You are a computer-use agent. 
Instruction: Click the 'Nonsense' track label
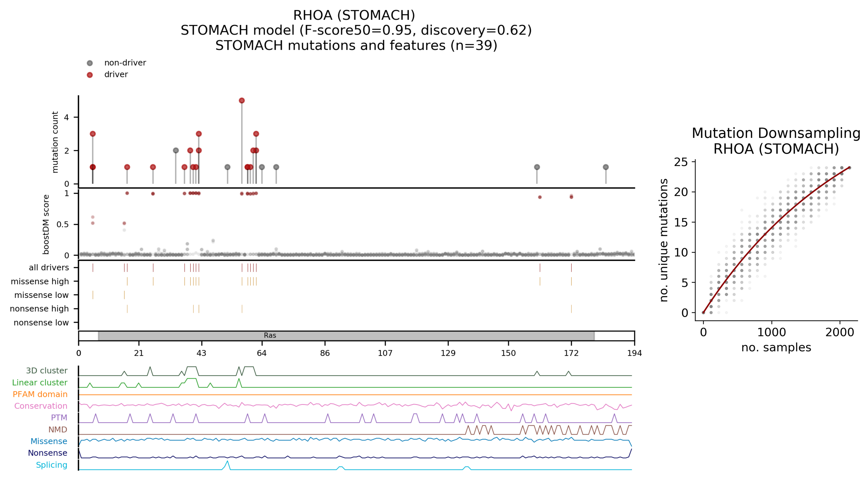[47, 453]
